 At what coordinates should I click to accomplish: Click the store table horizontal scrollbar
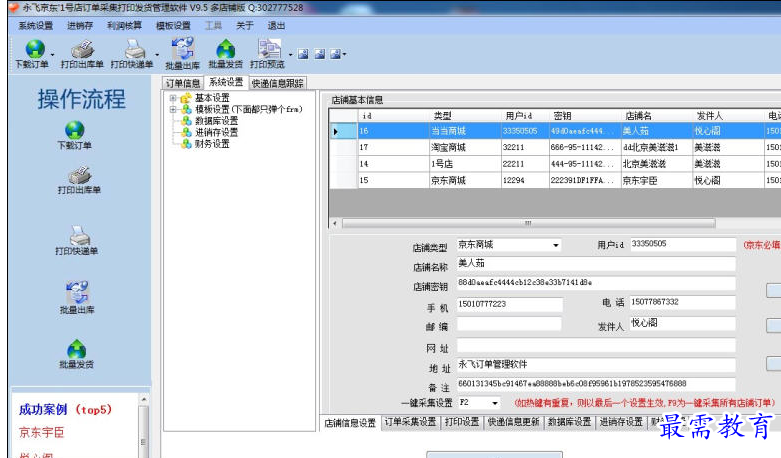[528, 224]
